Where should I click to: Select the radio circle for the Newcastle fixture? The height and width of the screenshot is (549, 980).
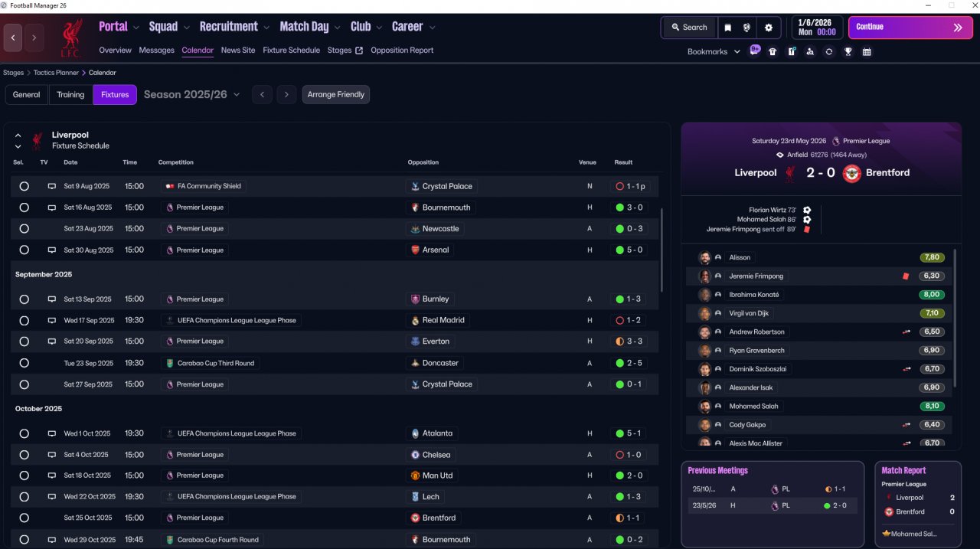coord(24,229)
